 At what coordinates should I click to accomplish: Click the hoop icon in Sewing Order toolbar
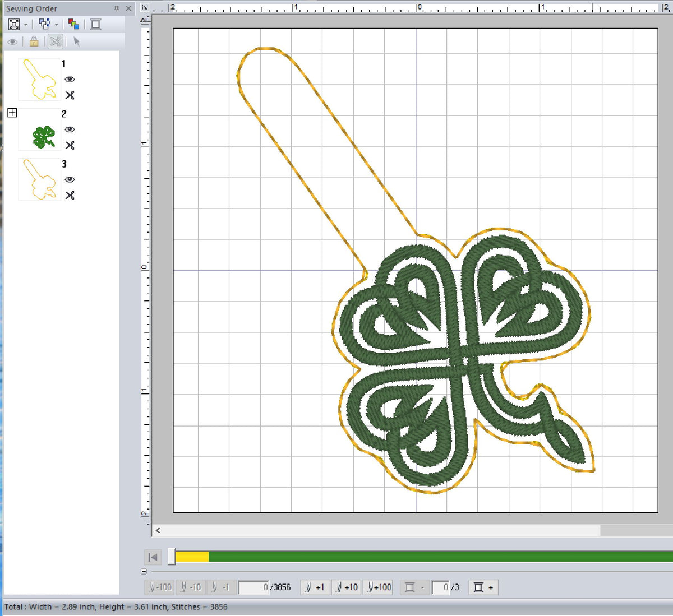(95, 24)
